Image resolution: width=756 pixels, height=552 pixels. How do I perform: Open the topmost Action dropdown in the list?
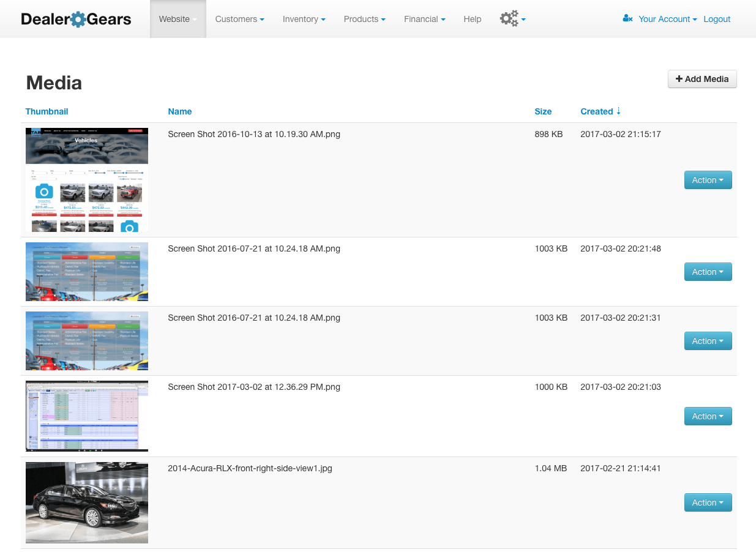point(708,179)
